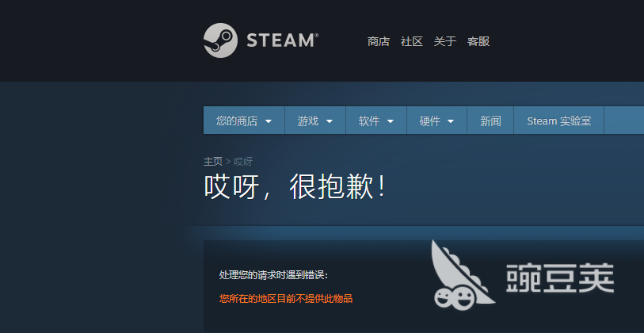The image size is (644, 333).
Task: Expand the 软件 dropdown menu
Action: point(376,121)
